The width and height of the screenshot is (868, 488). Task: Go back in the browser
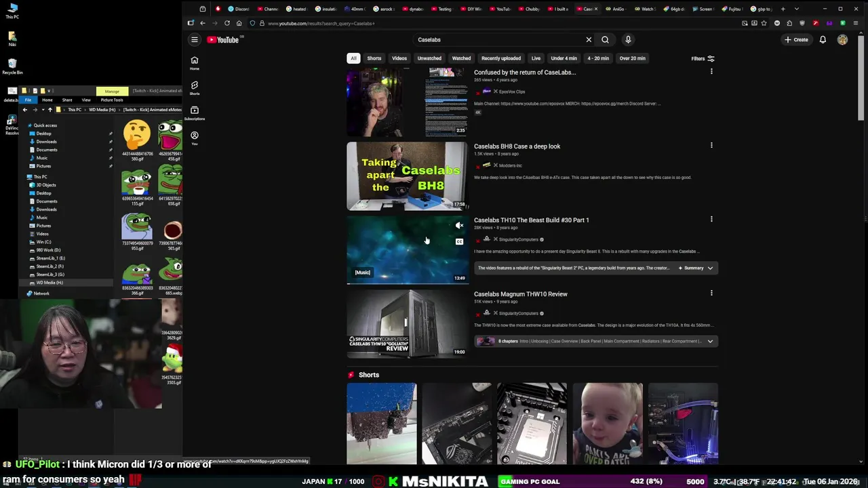[x=202, y=23]
